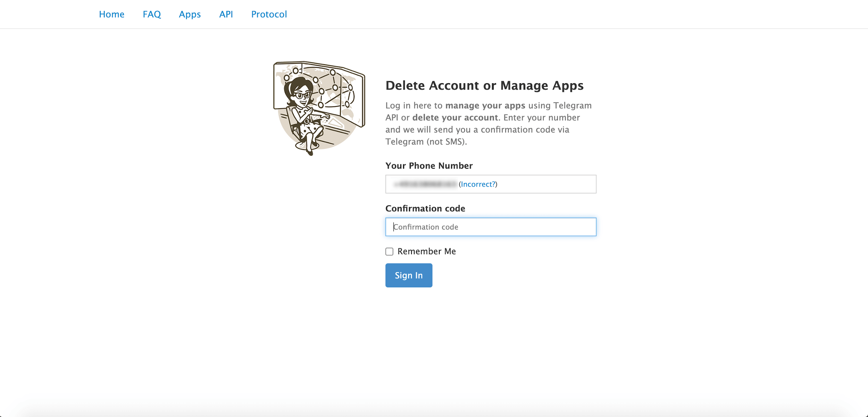Navigate to the Apps section
This screenshot has height=417, width=868.
(190, 14)
